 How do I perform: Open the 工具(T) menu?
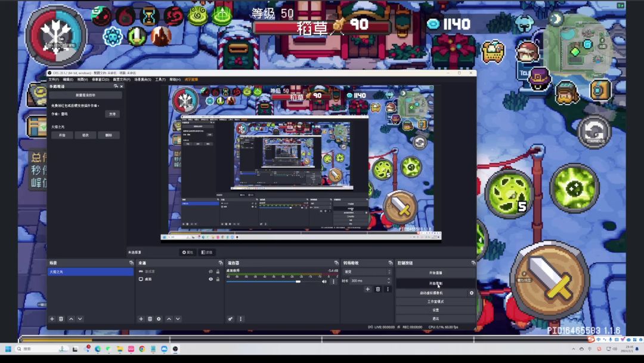tap(160, 79)
